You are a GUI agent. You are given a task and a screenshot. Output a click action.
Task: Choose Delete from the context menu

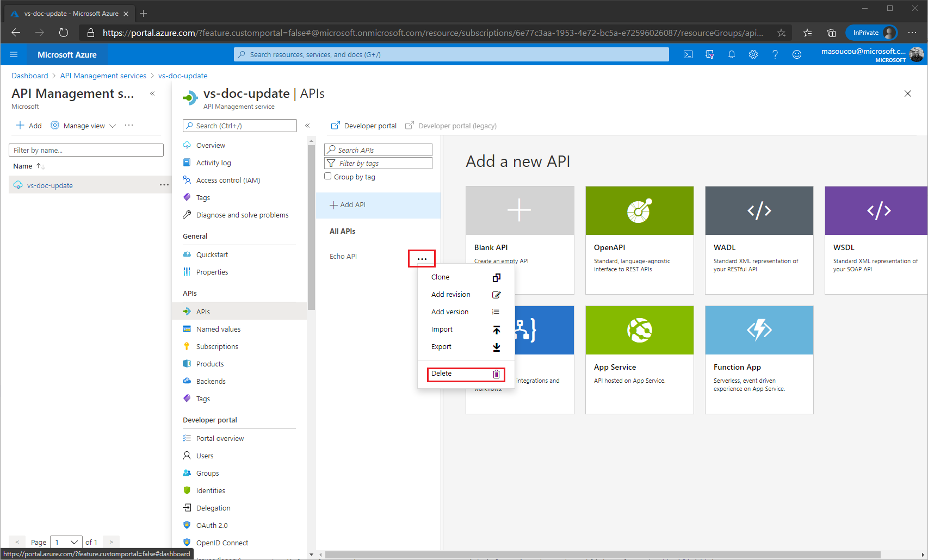tap(466, 374)
